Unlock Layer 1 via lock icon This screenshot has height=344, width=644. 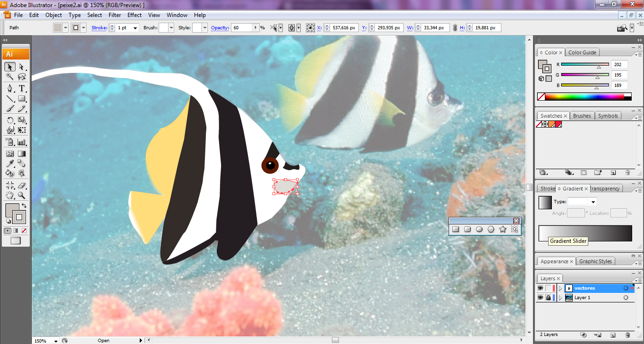(548, 298)
